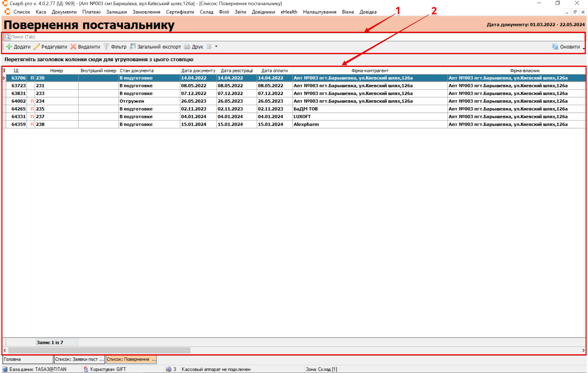Click the Оновити refresh icon
This screenshot has height=373, width=588.
pyautogui.click(x=555, y=47)
